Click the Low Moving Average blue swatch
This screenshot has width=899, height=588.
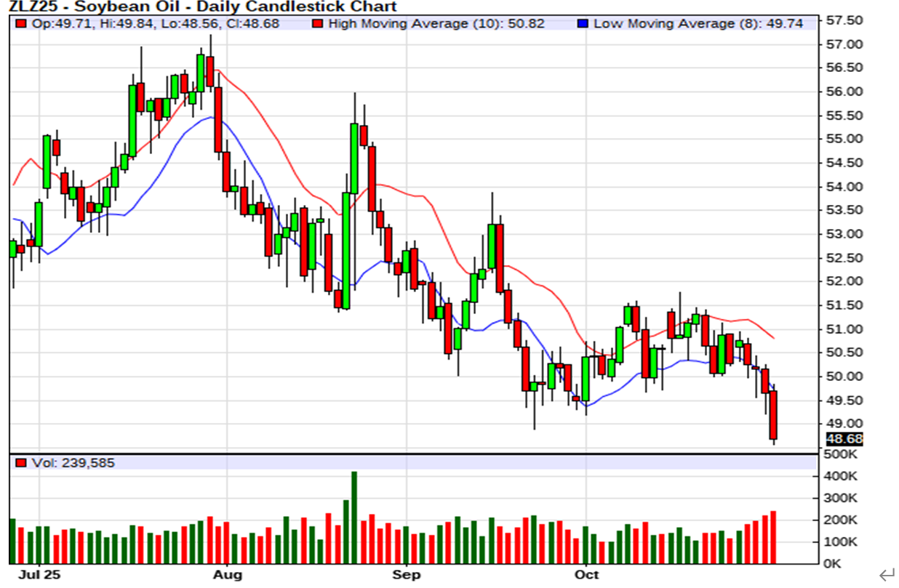[x=583, y=24]
